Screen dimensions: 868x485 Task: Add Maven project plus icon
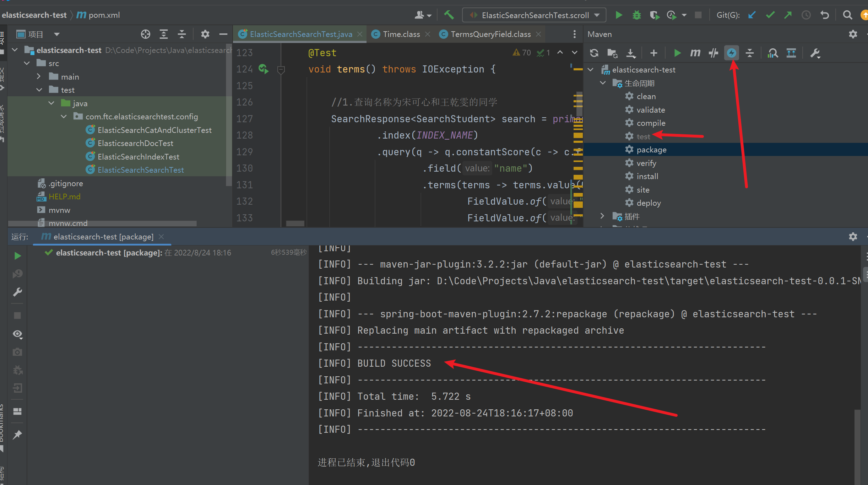[653, 53]
